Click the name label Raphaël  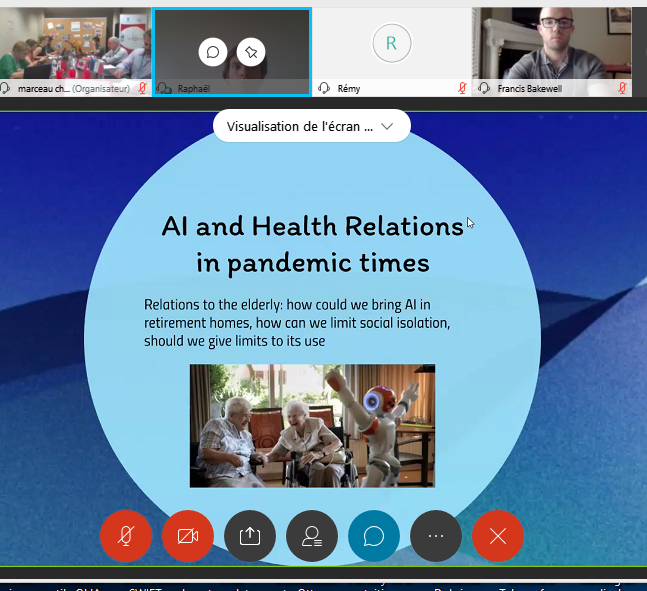tap(194, 88)
